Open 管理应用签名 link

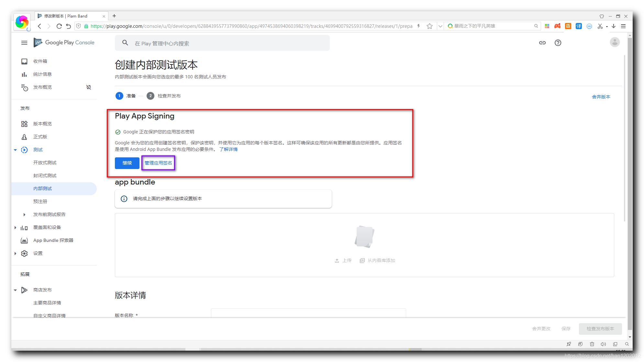tap(158, 163)
